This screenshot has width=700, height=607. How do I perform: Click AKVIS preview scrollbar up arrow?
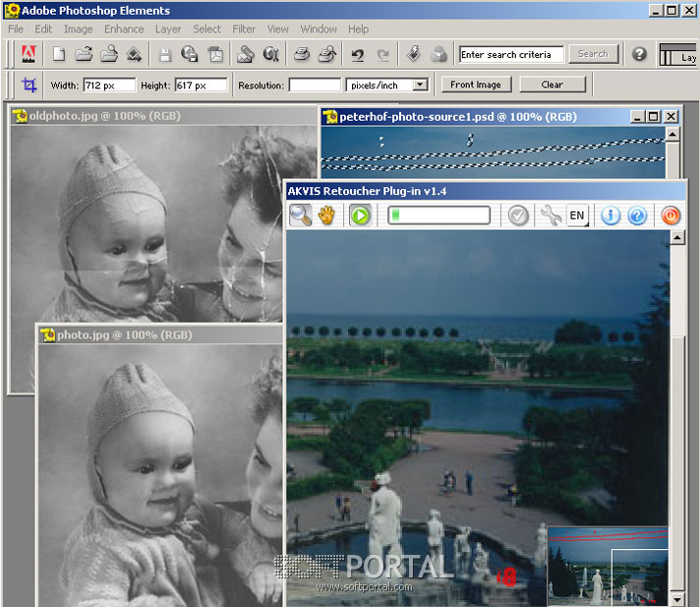point(677,238)
